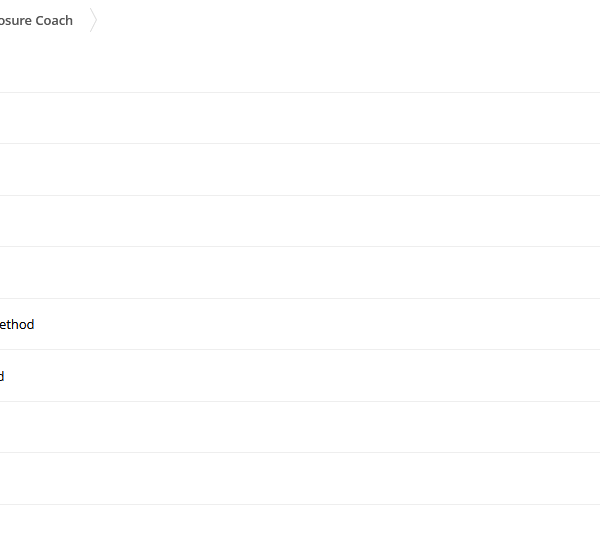Image resolution: width=600 pixels, height=558 pixels.
Task: Click the blank breadcrumb space right of the chevron
Action: [x=348, y=20]
